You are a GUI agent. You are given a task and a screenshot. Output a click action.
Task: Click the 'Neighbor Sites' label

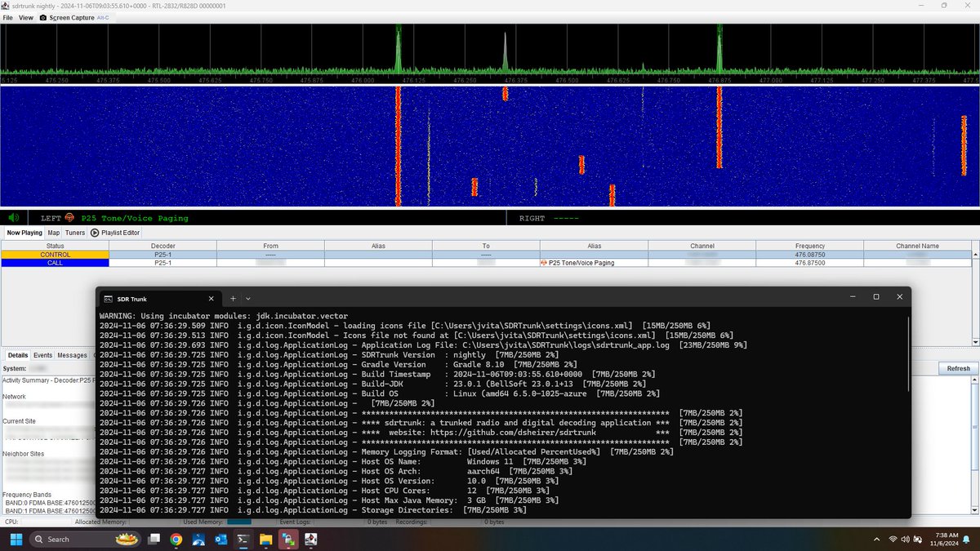click(23, 453)
